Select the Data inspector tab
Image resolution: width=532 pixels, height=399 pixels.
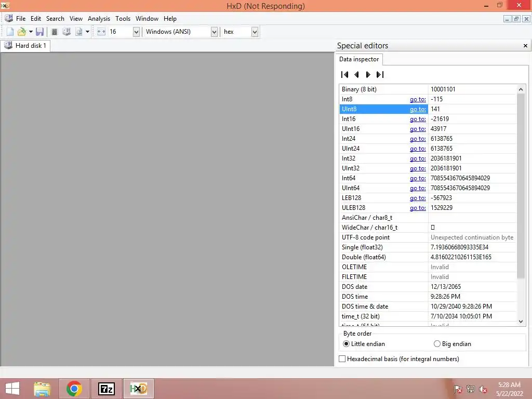(x=359, y=59)
